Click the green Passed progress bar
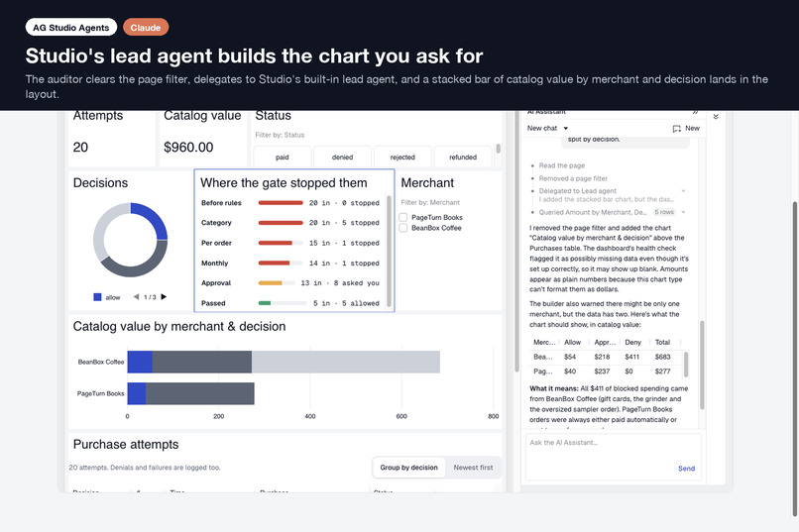This screenshot has height=532, width=799. (265, 303)
